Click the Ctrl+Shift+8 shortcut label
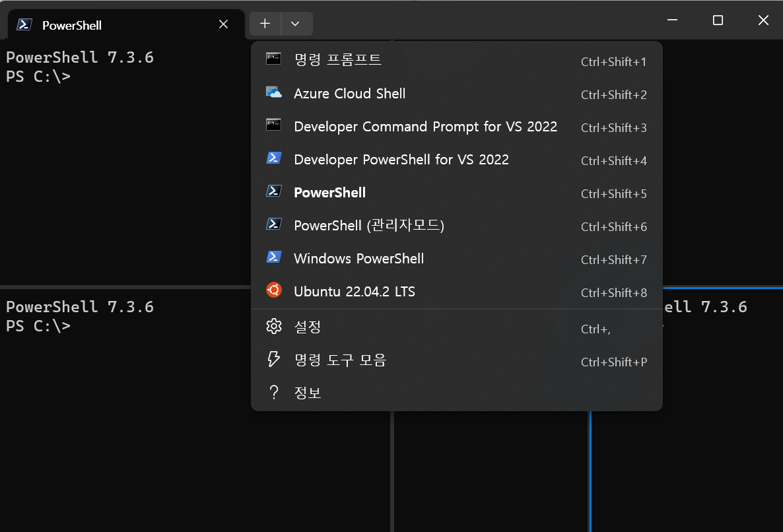Image resolution: width=783 pixels, height=532 pixels. tap(613, 292)
